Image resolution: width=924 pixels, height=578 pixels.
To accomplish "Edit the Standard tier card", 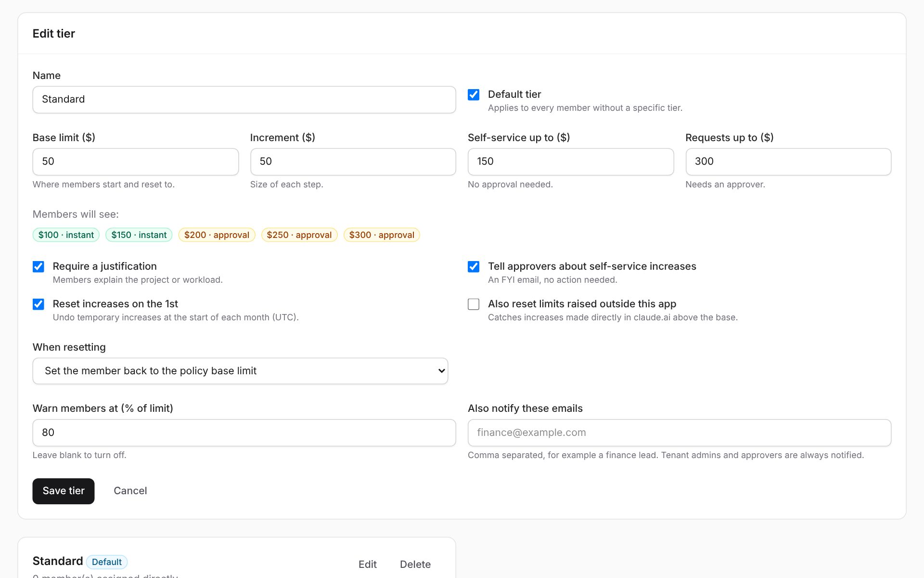I will [368, 564].
